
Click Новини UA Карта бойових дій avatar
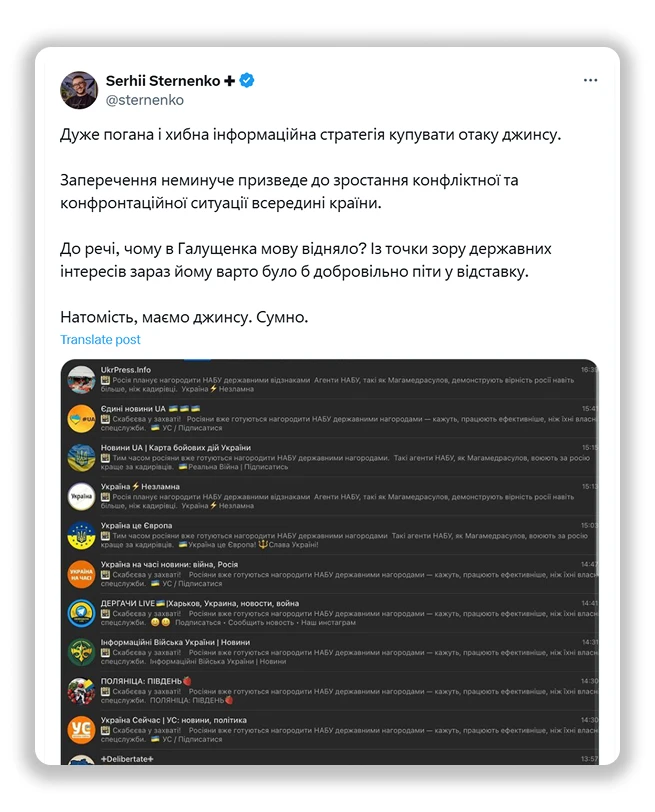tap(81, 458)
